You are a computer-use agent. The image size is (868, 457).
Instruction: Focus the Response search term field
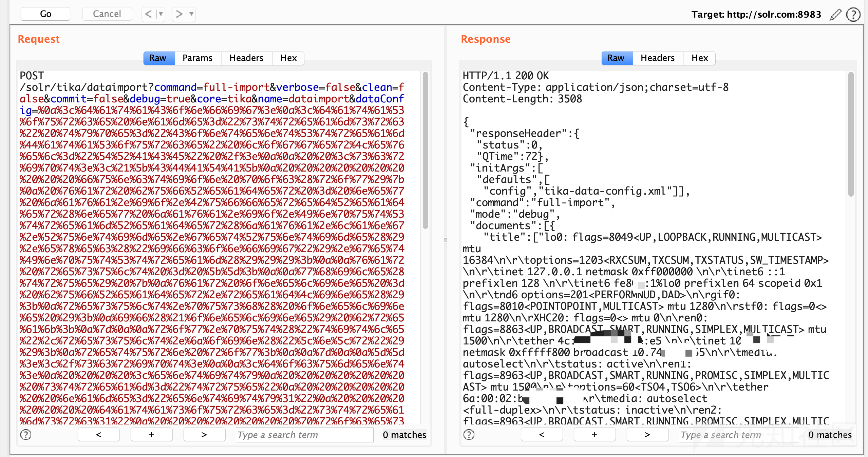739,435
